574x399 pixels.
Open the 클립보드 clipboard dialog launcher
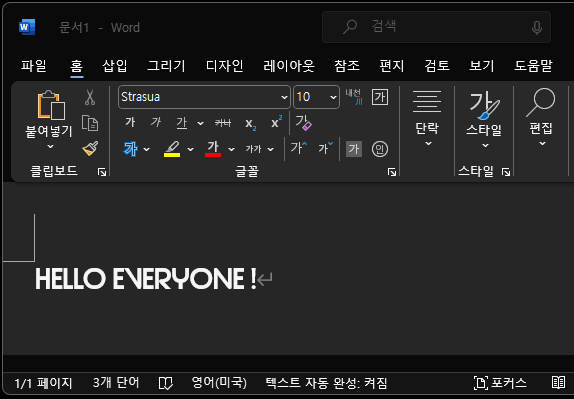pos(102,172)
